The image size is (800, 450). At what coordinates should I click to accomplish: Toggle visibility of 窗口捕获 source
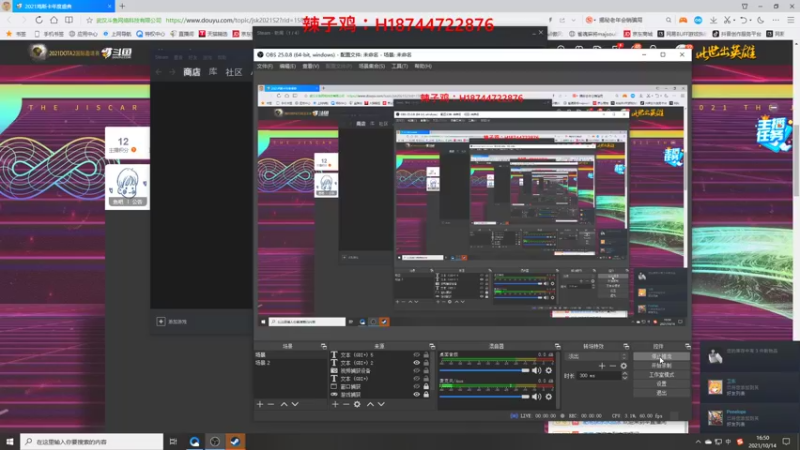click(416, 387)
